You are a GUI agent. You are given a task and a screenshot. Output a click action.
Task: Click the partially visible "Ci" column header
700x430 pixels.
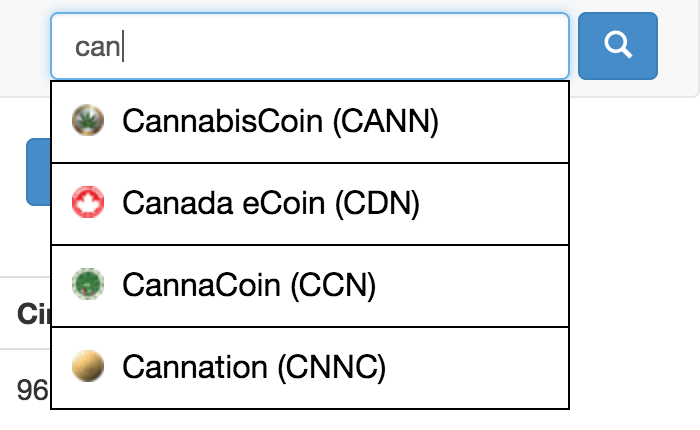click(34, 313)
